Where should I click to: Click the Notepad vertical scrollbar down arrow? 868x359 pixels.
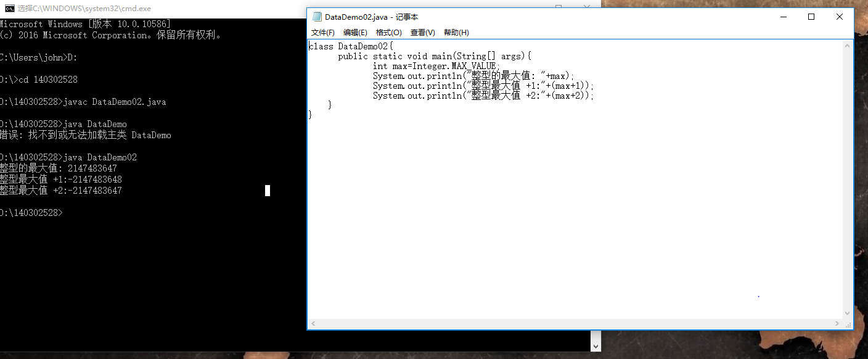coord(848,313)
